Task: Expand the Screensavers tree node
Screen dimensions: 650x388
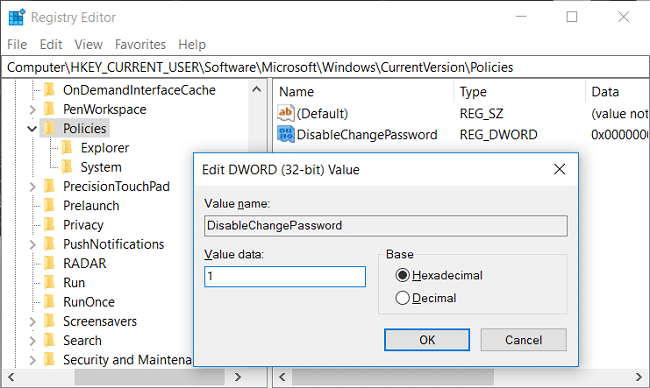Action: click(32, 322)
